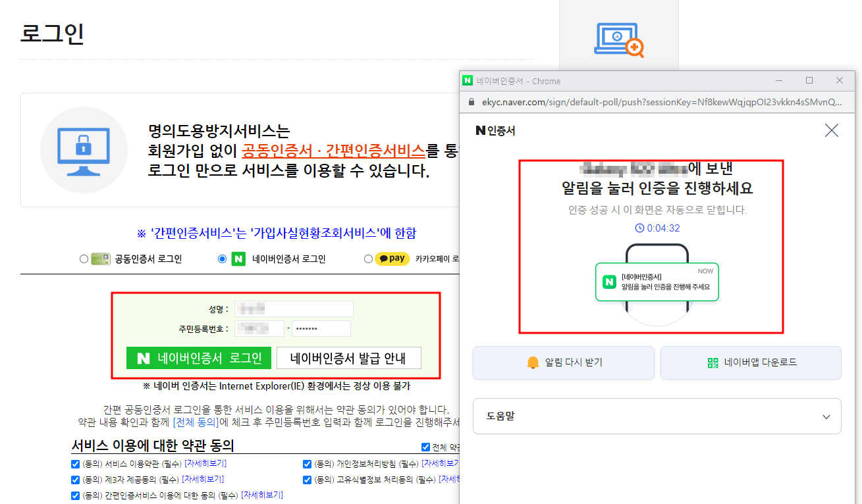
Task: Close the Naver certificate dialog with X
Action: point(832,130)
